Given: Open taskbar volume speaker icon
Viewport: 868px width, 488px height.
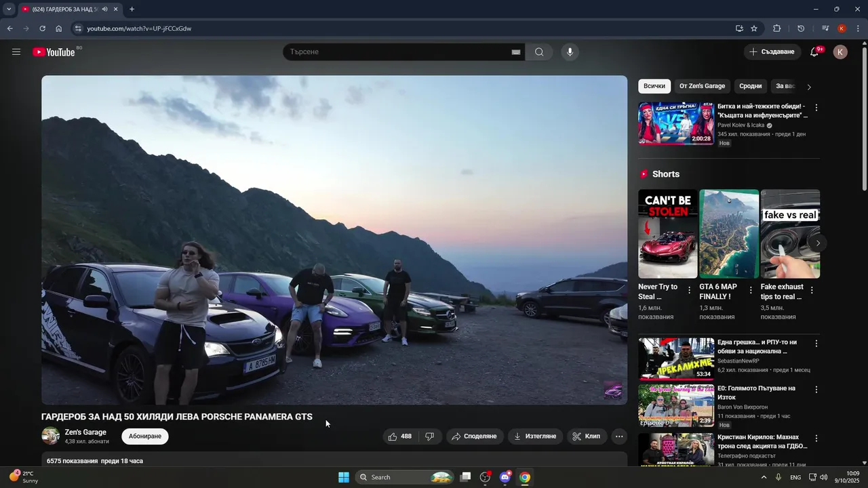Looking at the screenshot, I should click(824, 477).
